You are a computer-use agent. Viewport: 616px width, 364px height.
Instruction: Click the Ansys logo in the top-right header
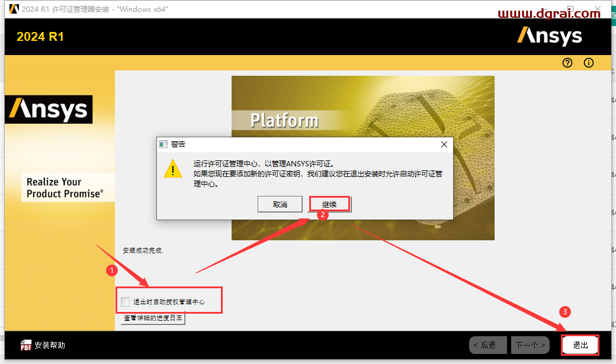549,36
